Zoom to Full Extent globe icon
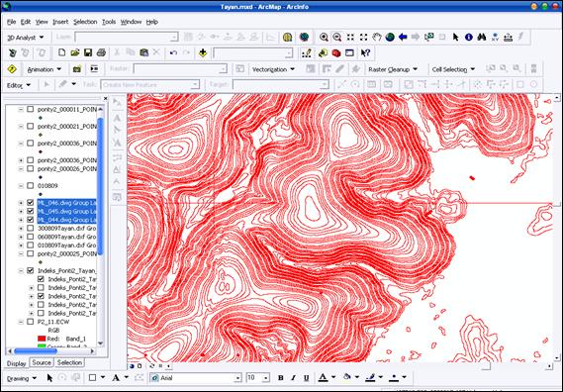 (390, 37)
